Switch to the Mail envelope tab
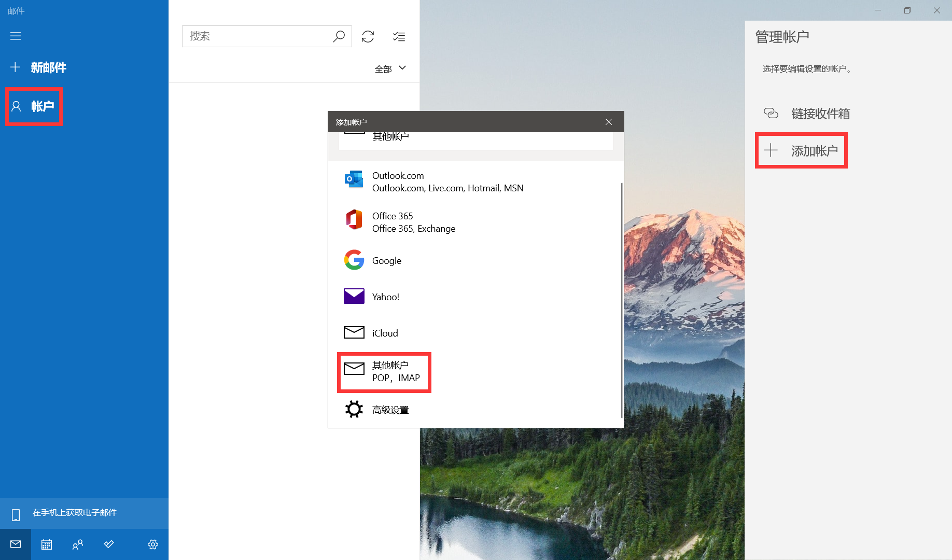This screenshot has width=952, height=560. tap(16, 544)
